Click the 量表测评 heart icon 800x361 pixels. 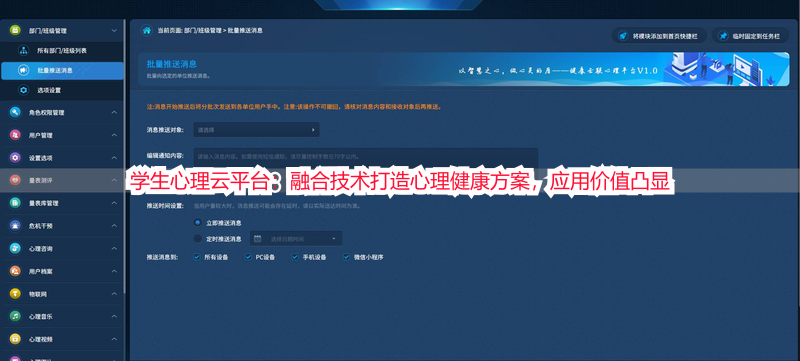[x=15, y=180]
